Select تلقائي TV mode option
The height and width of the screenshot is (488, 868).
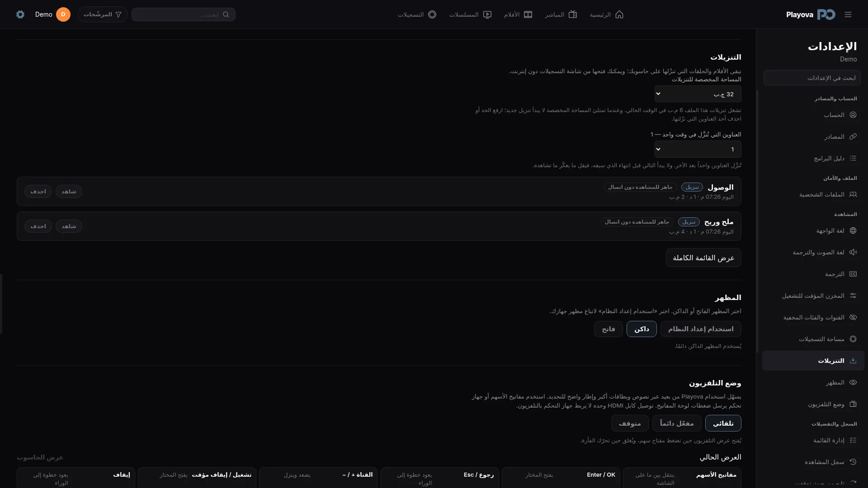pos(723,423)
